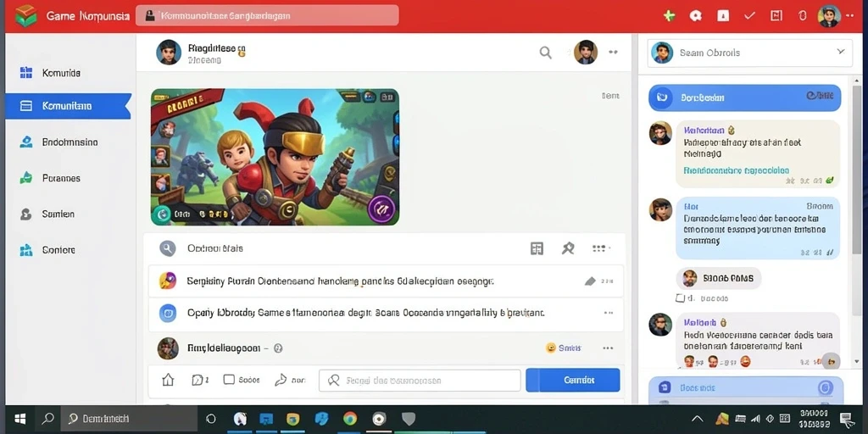Click the blue send button in the composer bar
The height and width of the screenshot is (434, 868).
573,381
